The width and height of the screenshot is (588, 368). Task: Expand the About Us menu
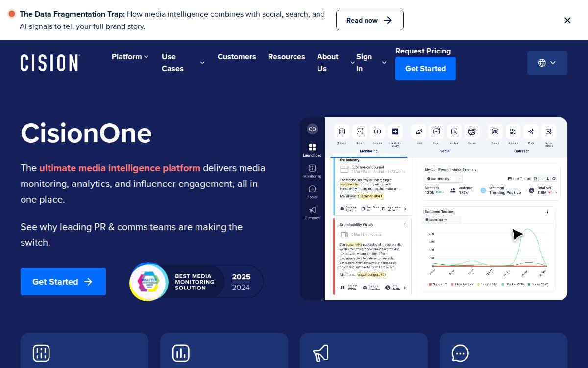pos(336,63)
